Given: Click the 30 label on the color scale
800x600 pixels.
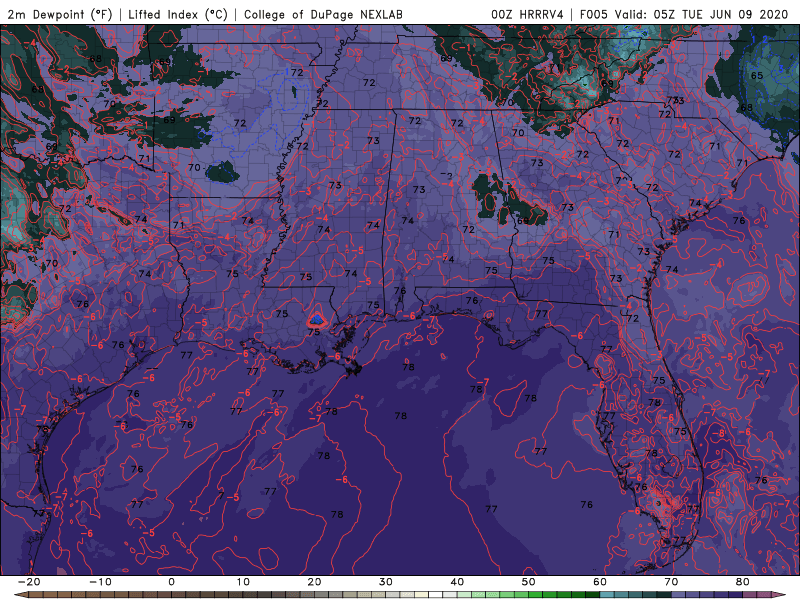Looking at the screenshot, I should (386, 582).
